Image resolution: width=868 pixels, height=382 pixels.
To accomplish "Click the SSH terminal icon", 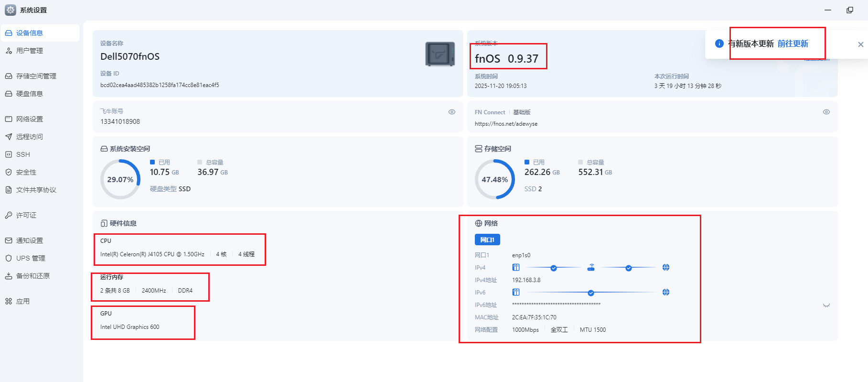I will (9, 154).
